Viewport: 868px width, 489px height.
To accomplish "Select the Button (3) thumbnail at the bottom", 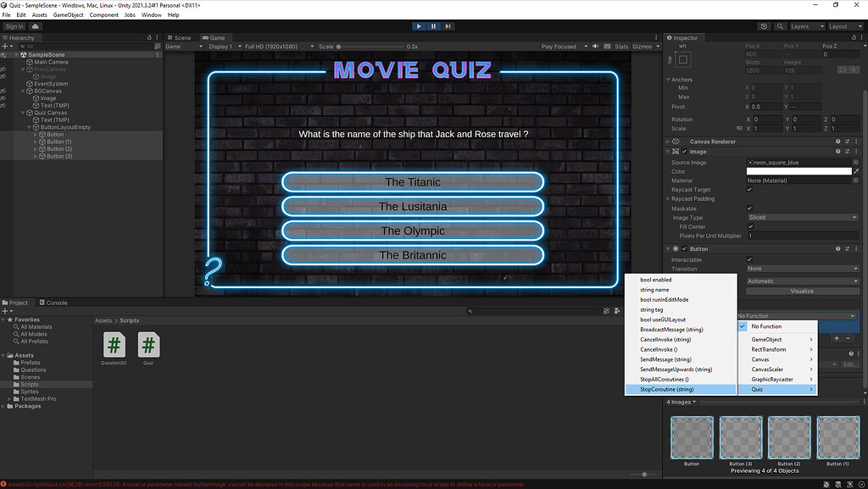I will 741,437.
